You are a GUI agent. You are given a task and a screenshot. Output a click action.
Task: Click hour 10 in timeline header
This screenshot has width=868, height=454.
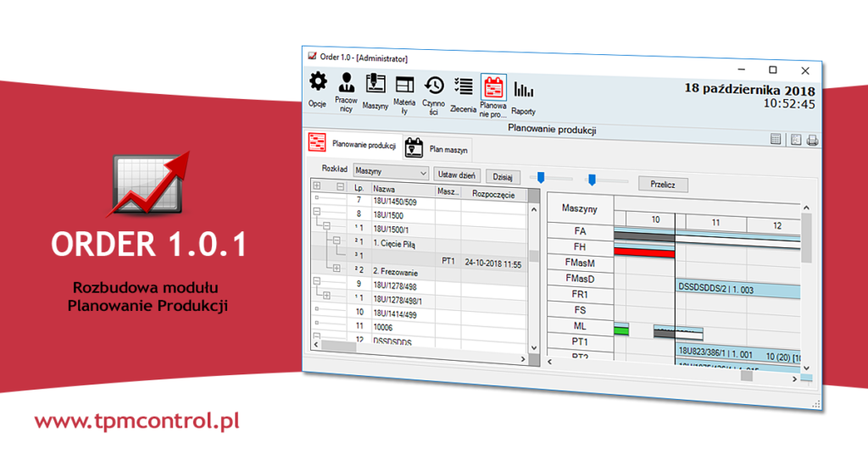pos(655,219)
